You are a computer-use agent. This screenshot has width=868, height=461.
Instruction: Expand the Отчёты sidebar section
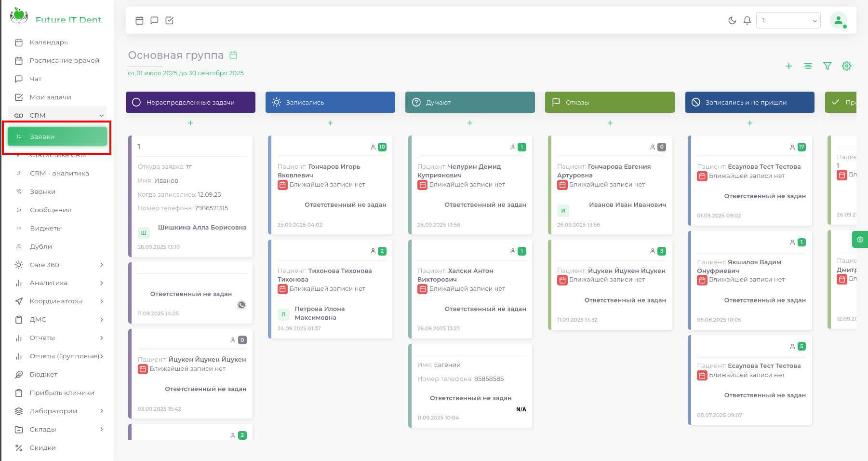43,338
